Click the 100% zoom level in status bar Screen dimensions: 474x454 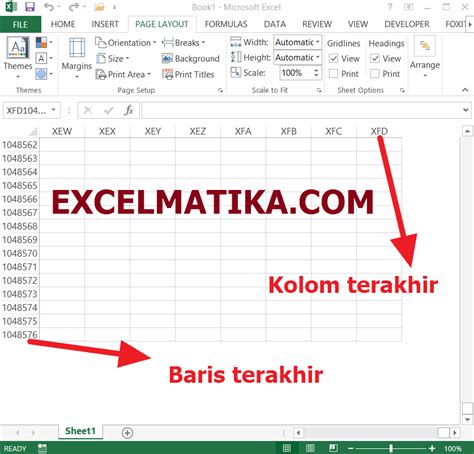(453, 448)
